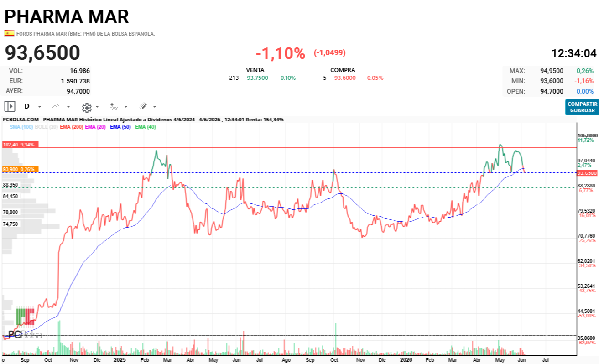Open chart settings gear icon
Screen dimensions: 599x364
tap(87, 107)
